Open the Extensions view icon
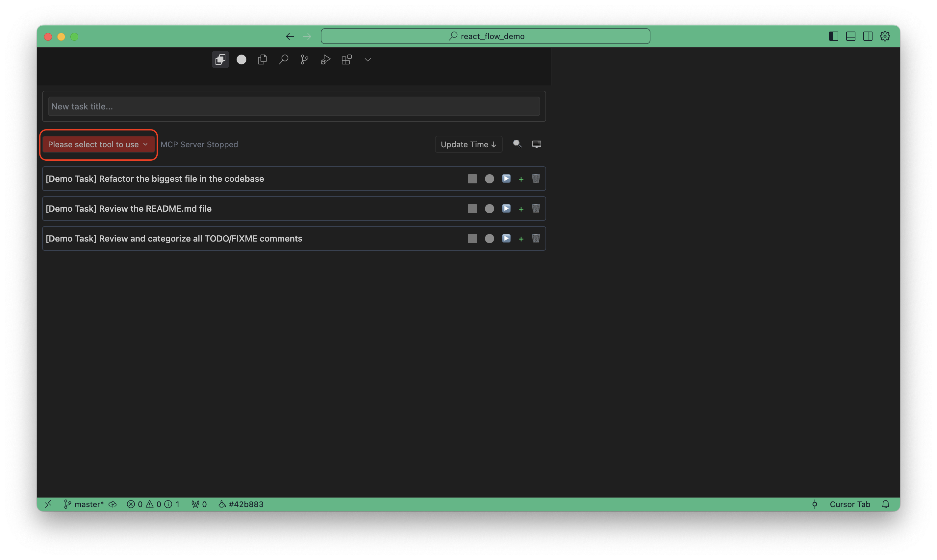Image resolution: width=937 pixels, height=560 pixels. [x=346, y=59]
